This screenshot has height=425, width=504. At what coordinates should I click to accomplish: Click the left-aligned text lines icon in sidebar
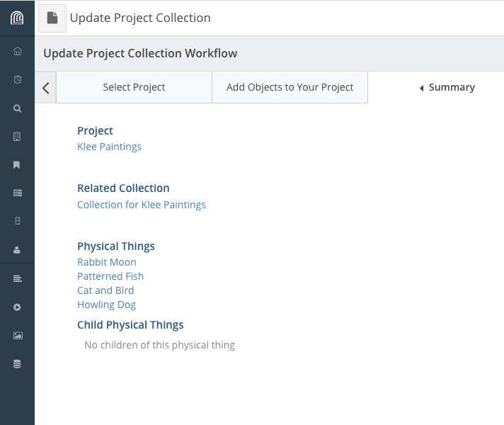tap(18, 278)
